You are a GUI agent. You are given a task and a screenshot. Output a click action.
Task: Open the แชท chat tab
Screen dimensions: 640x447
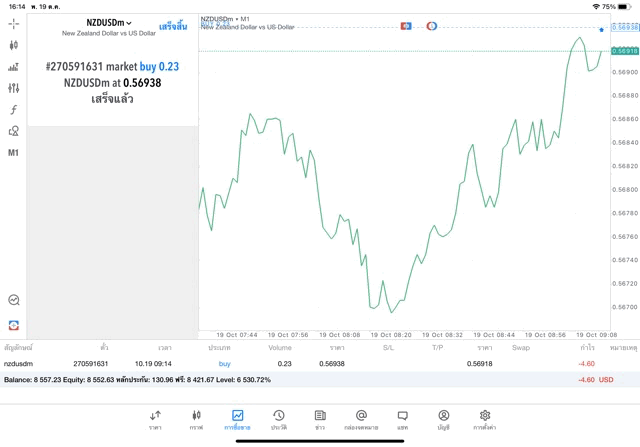pyautogui.click(x=402, y=420)
